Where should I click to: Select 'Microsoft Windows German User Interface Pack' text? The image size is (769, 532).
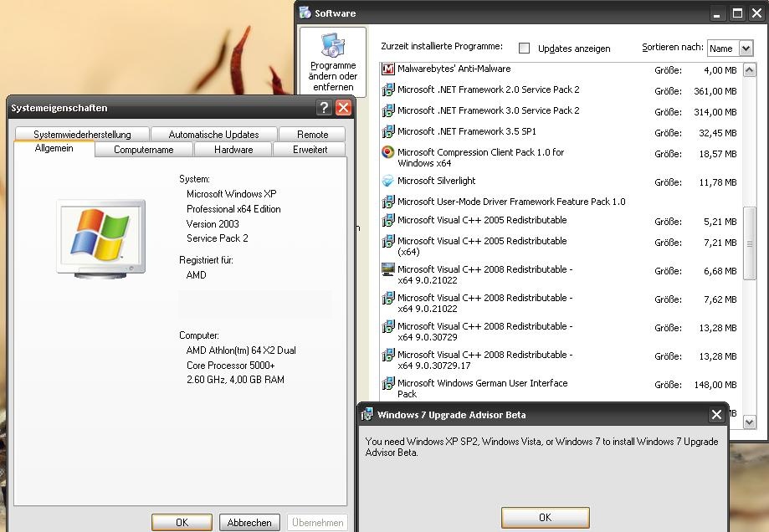[x=483, y=388]
